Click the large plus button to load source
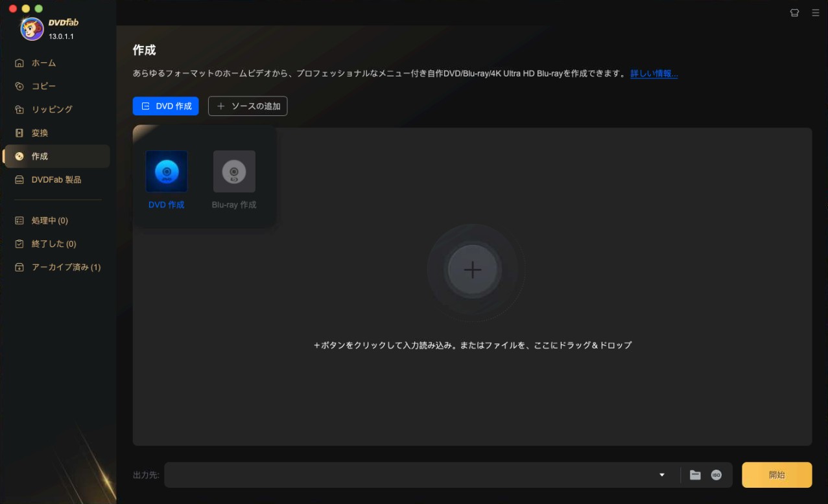 pos(473,270)
